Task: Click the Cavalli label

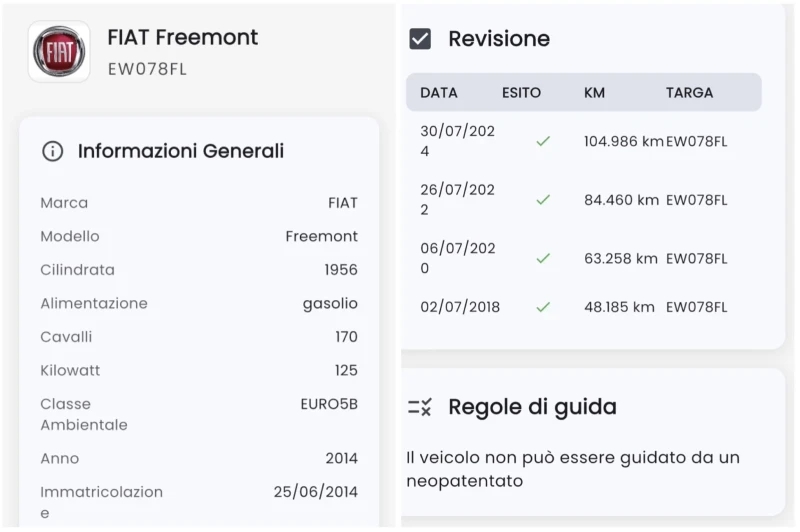Action: pyautogui.click(x=66, y=337)
